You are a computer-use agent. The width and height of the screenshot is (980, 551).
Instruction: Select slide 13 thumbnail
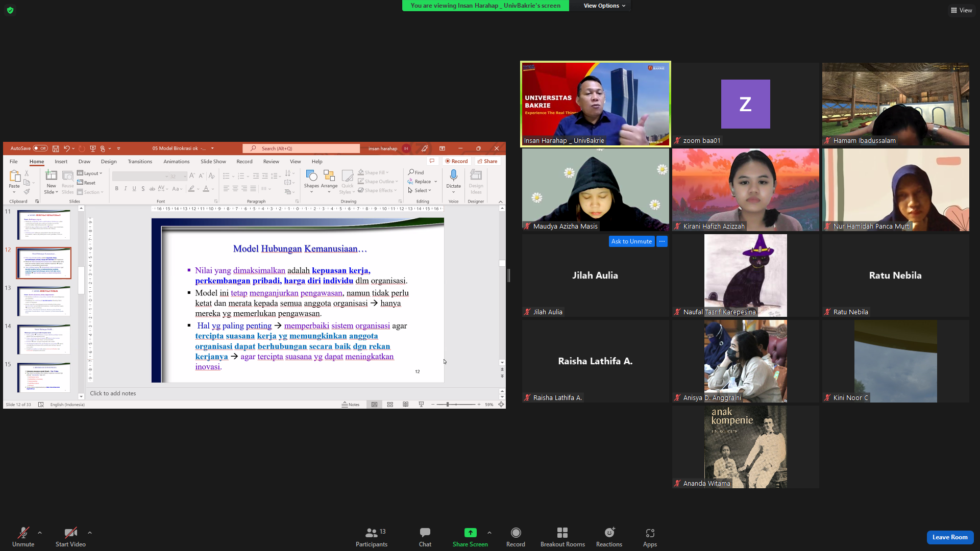pyautogui.click(x=44, y=301)
